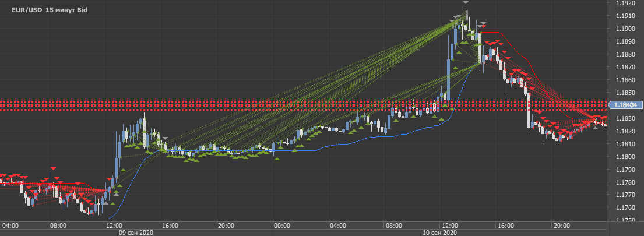Viewport: 644px width, 236px height.
Task: Click the 20:00 time label on 09 сен
Action: coord(226,226)
